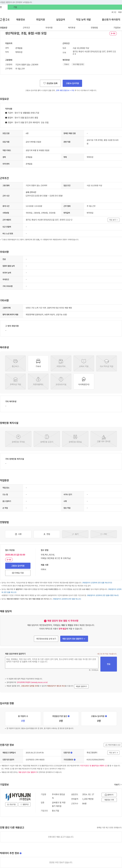This screenshot has width=122, height=868.
Task: Click the 이메일 지원 button
Action: click(x=18, y=573)
